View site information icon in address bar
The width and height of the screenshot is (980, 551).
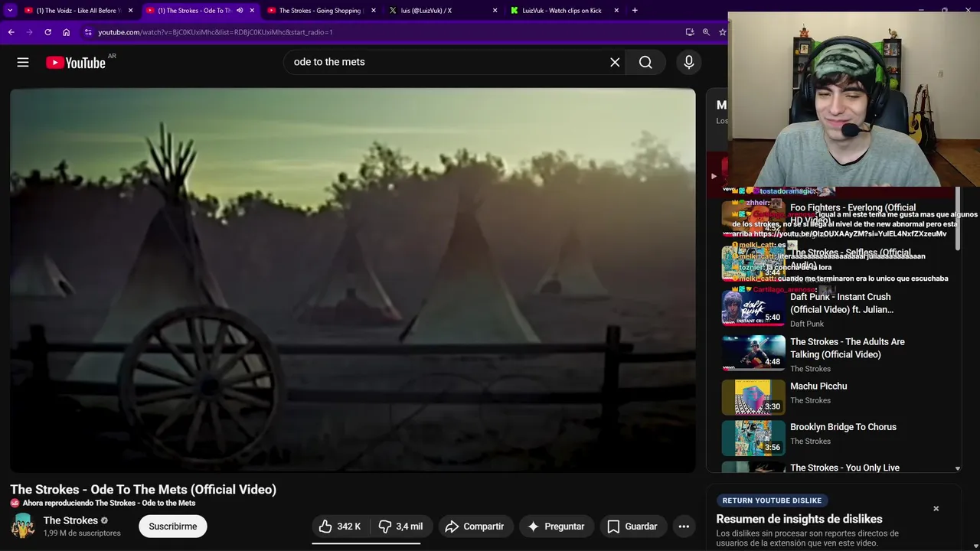tap(88, 32)
